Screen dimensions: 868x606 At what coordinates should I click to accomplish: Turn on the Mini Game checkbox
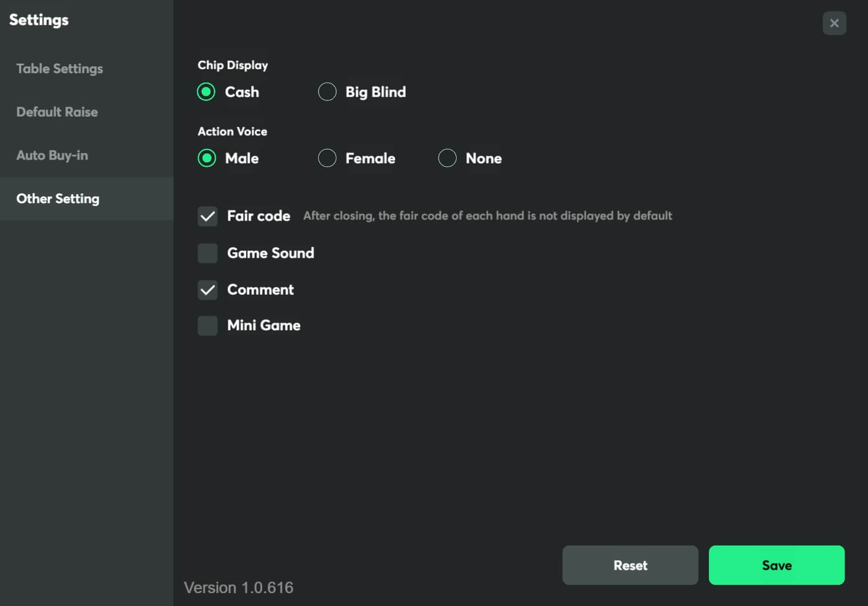pos(208,326)
